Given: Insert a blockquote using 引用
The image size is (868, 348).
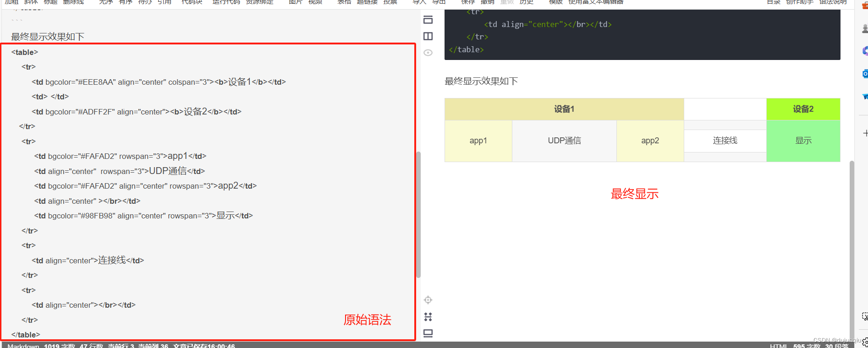Looking at the screenshot, I should [164, 2].
